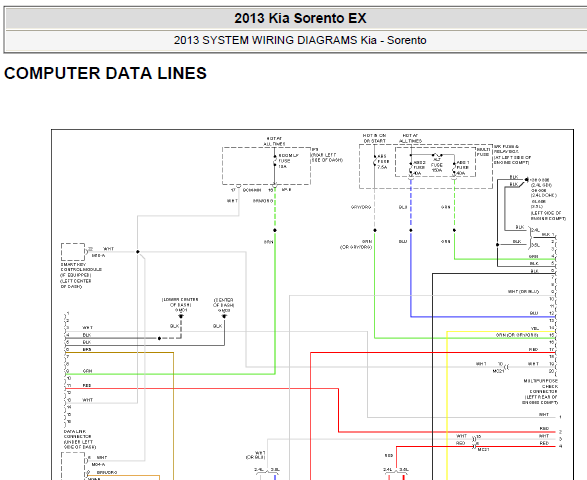Click the engine-compartment ground point beside the BLK wires
The image size is (587, 480).
526,180
